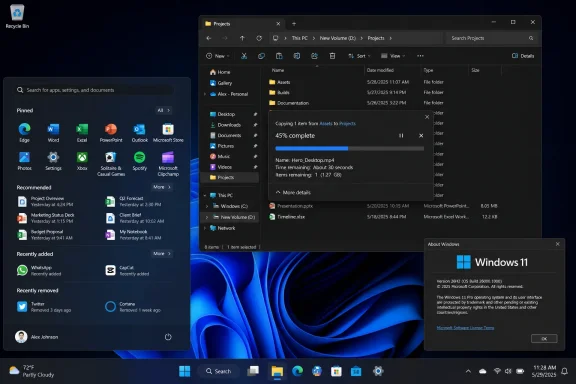Image resolution: width=576 pixels, height=384 pixels.
Task: Click the taskbar Search box
Action: [218, 371]
